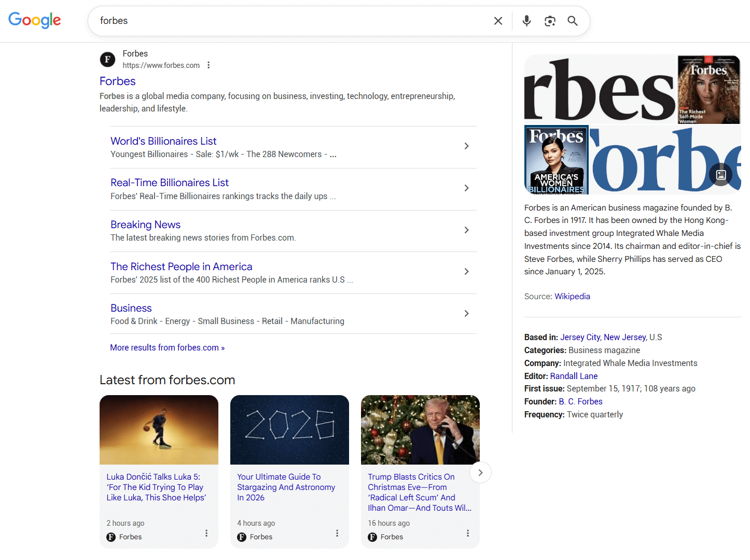Expand the World's Billionaires List sitelink chevron

point(466,146)
